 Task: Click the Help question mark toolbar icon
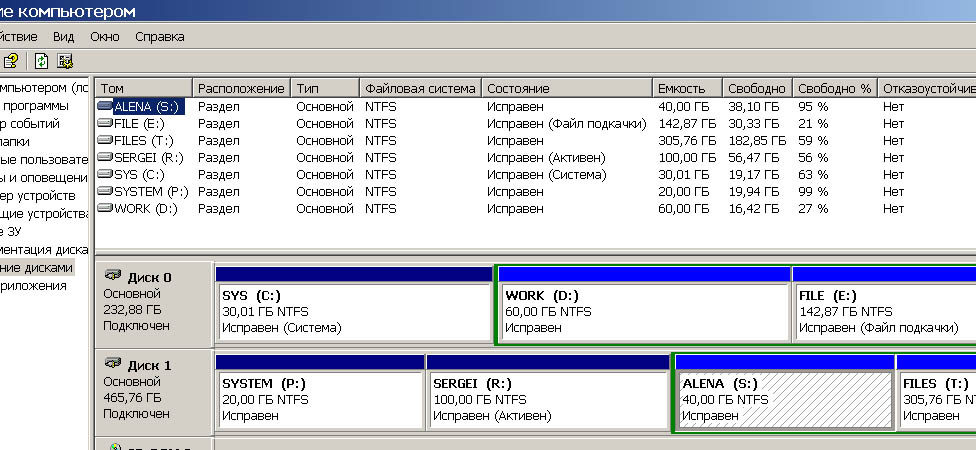pos(11,61)
